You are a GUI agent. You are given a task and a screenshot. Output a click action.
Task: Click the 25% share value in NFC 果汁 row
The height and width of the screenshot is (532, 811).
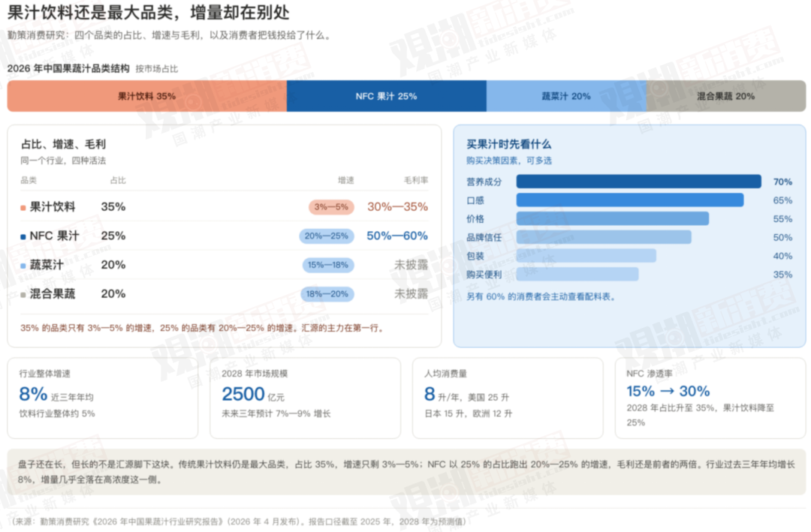click(113, 236)
